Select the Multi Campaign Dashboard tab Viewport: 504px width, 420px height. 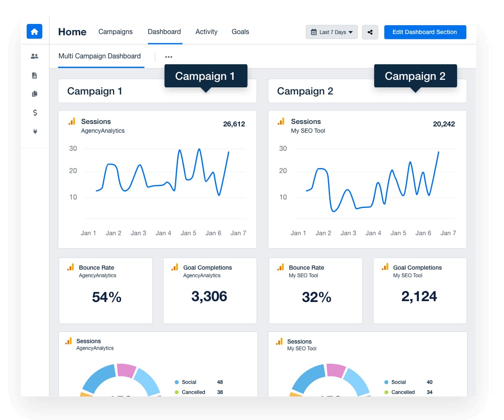click(x=100, y=56)
